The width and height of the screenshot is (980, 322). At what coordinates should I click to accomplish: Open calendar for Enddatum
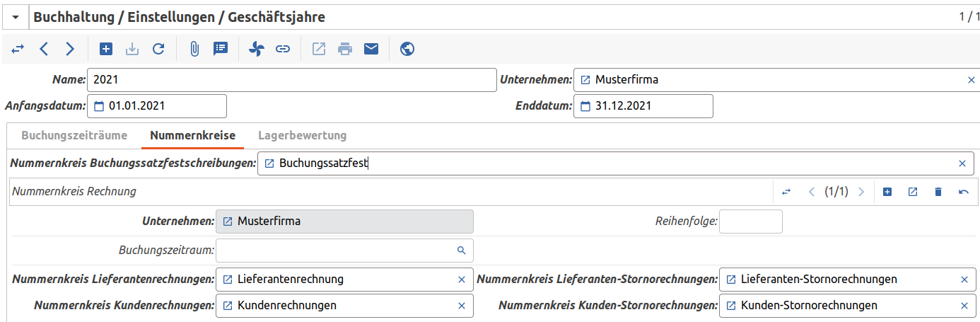pyautogui.click(x=585, y=106)
